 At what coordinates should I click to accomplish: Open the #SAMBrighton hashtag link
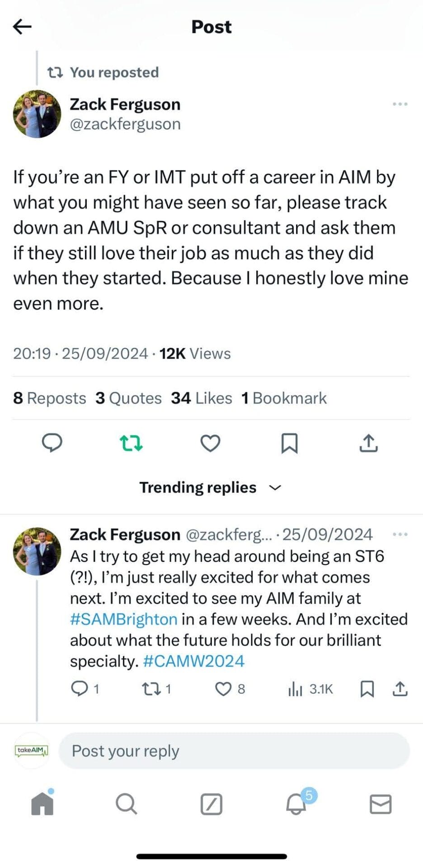tap(123, 619)
